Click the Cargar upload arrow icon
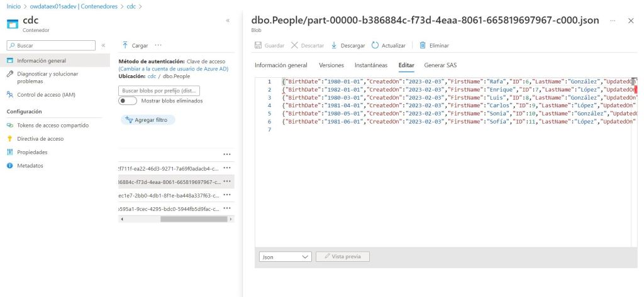The image size is (644, 297). tap(125, 46)
